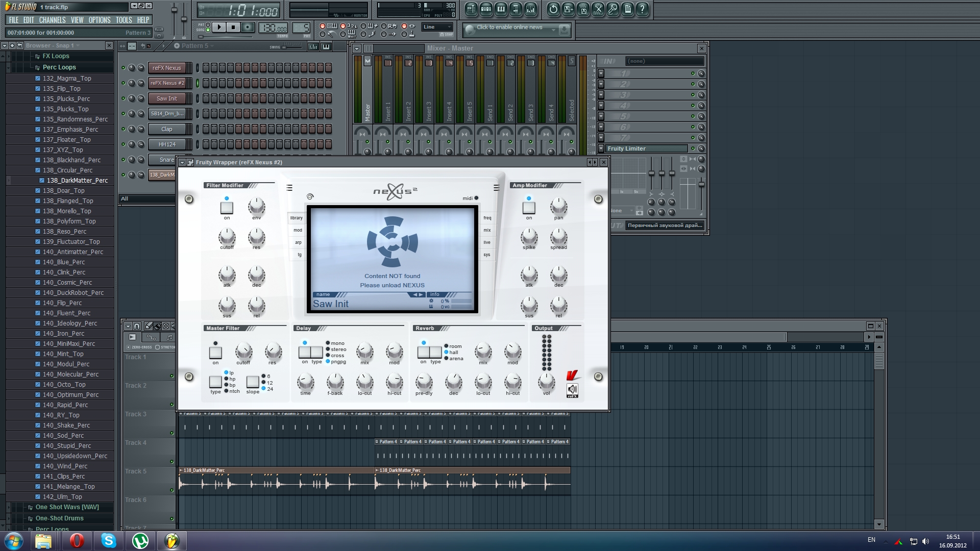Click the reFX Nexus channel button
The height and width of the screenshot is (551, 980).
(x=166, y=68)
